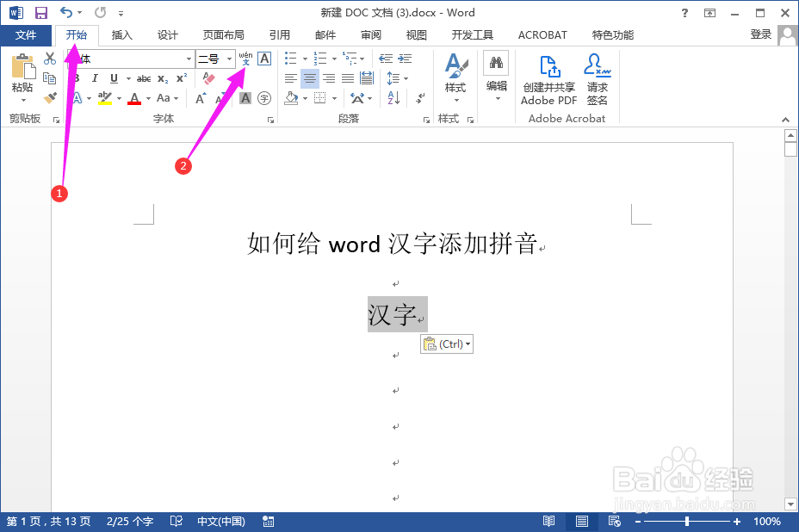Click the 中文(中国) language indicator

[221, 522]
